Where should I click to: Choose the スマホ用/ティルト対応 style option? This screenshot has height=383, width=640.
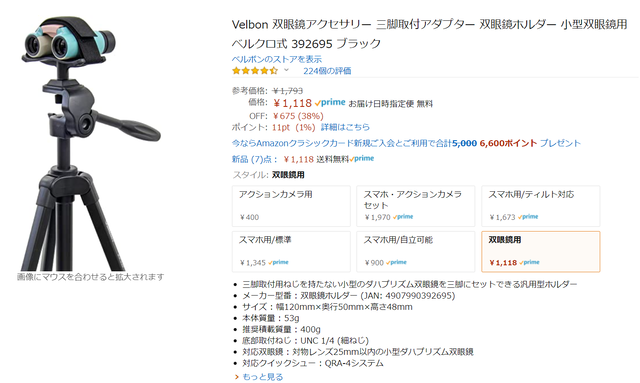[540, 206]
